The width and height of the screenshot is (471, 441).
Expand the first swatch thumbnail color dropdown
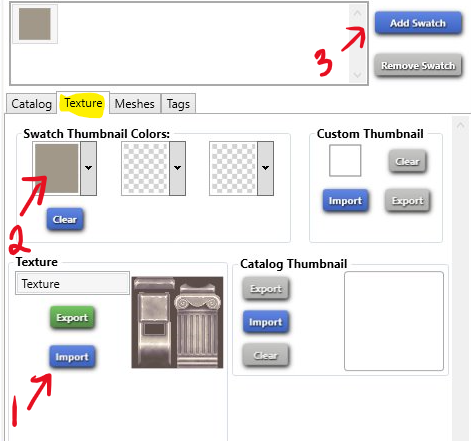pos(88,168)
